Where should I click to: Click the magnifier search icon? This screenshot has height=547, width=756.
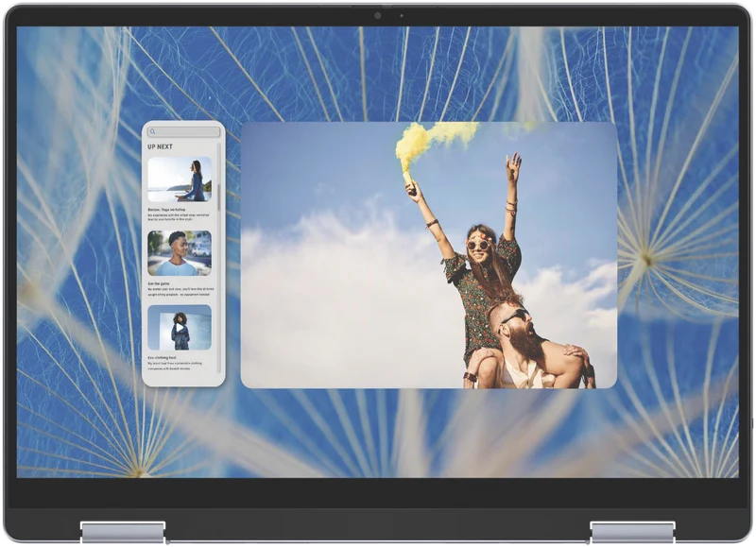pyautogui.click(x=153, y=131)
